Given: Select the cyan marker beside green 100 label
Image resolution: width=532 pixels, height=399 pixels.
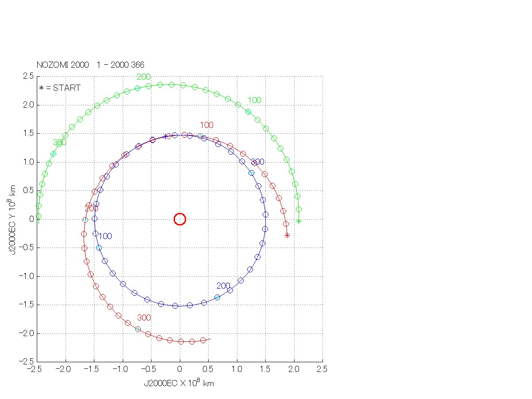Looking at the screenshot, I should (248, 112).
